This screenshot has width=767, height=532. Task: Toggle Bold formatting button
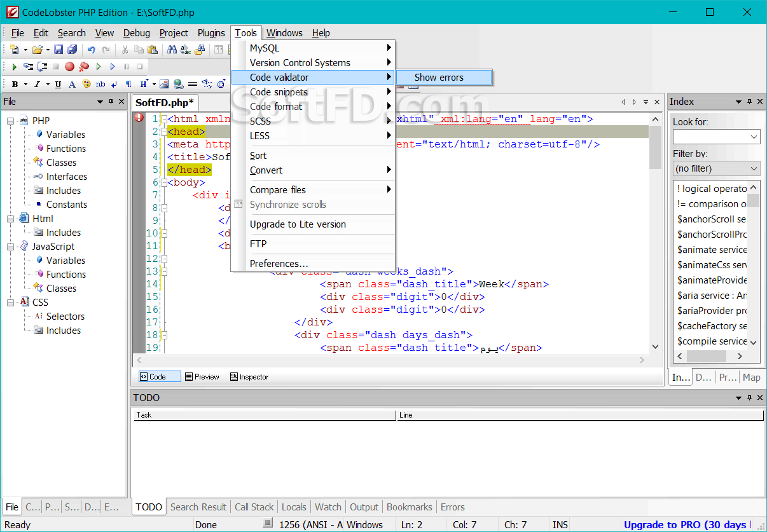(x=15, y=84)
